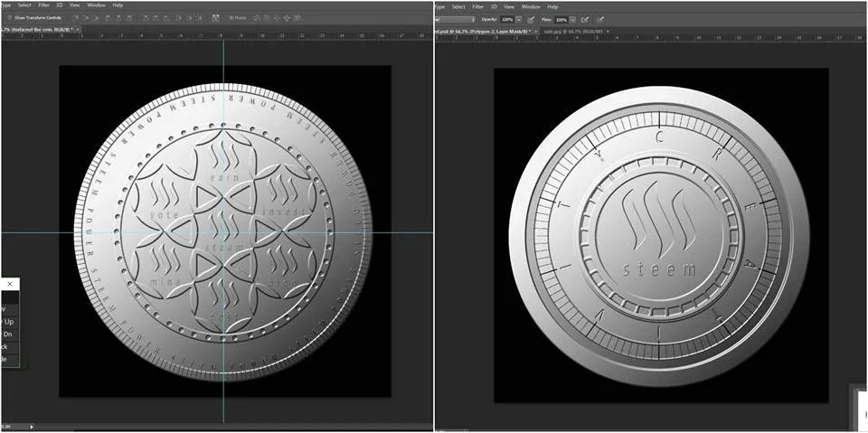
Task: Select Rotate 3D object mode icon
Action: coord(258,18)
